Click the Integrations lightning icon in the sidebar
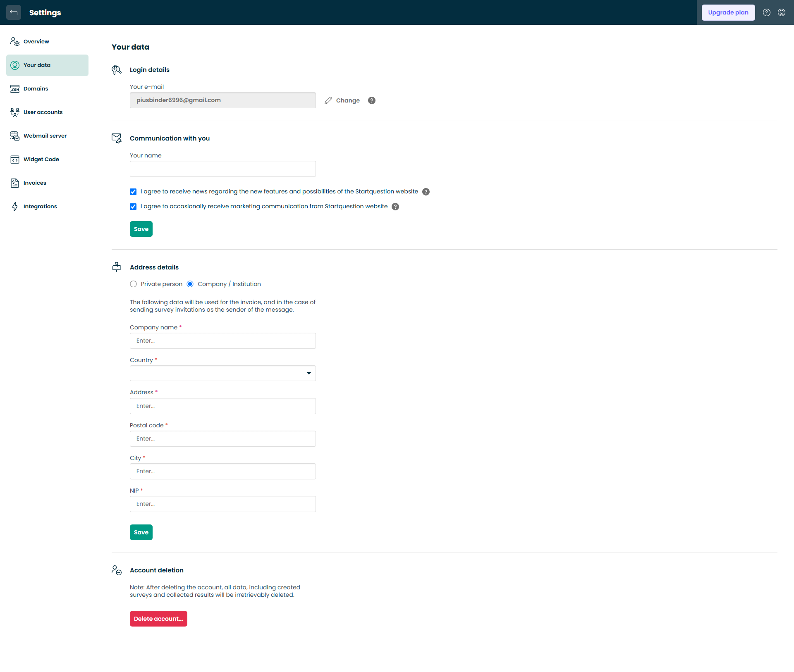The width and height of the screenshot is (794, 672). 15,207
